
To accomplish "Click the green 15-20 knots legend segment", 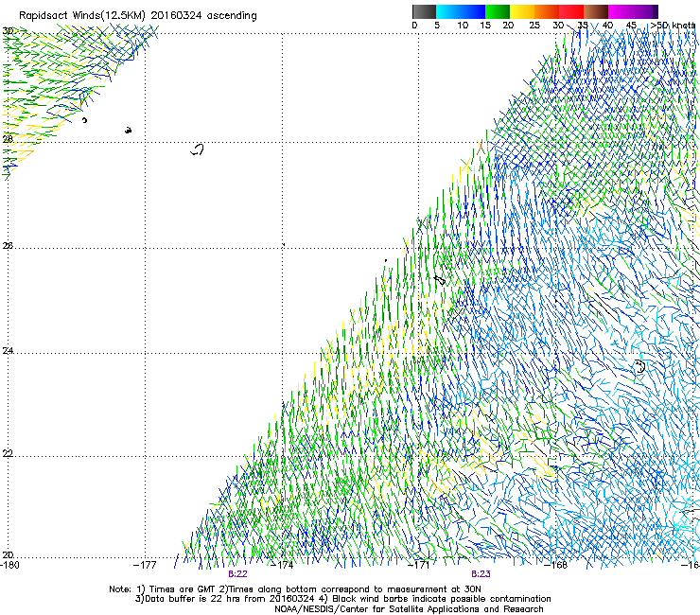I will [498, 11].
